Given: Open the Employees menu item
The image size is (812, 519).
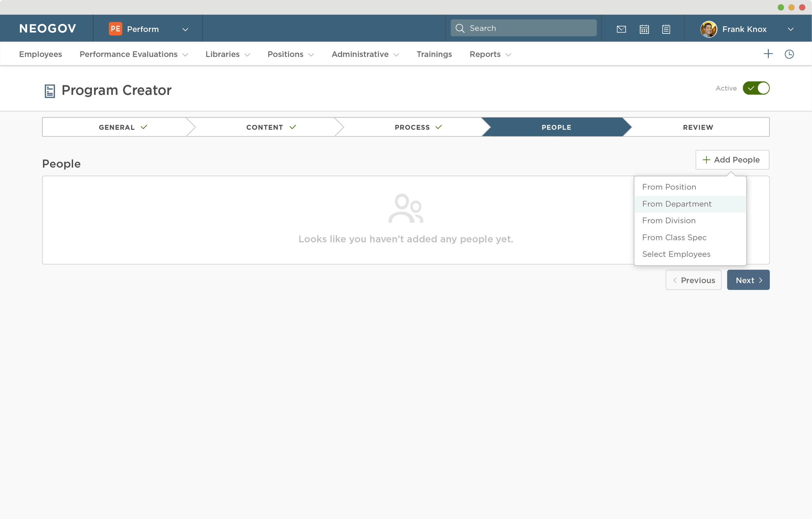Looking at the screenshot, I should [x=41, y=54].
